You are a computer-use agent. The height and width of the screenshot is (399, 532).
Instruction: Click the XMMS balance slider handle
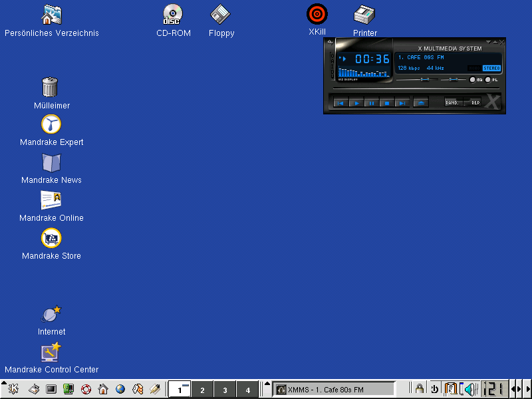[454, 79]
